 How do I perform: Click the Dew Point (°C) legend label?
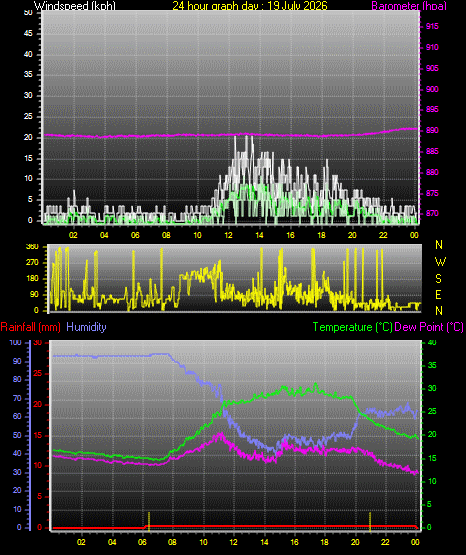(x=429, y=327)
